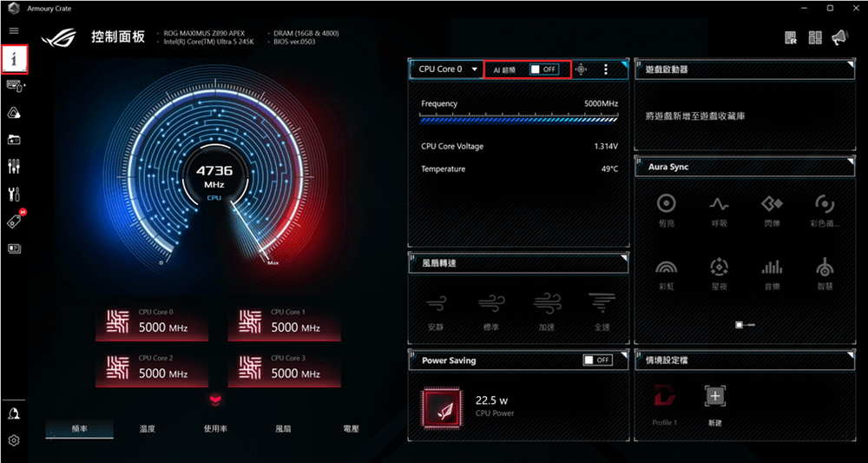Click the 22.5 w power reading

[x=491, y=400]
